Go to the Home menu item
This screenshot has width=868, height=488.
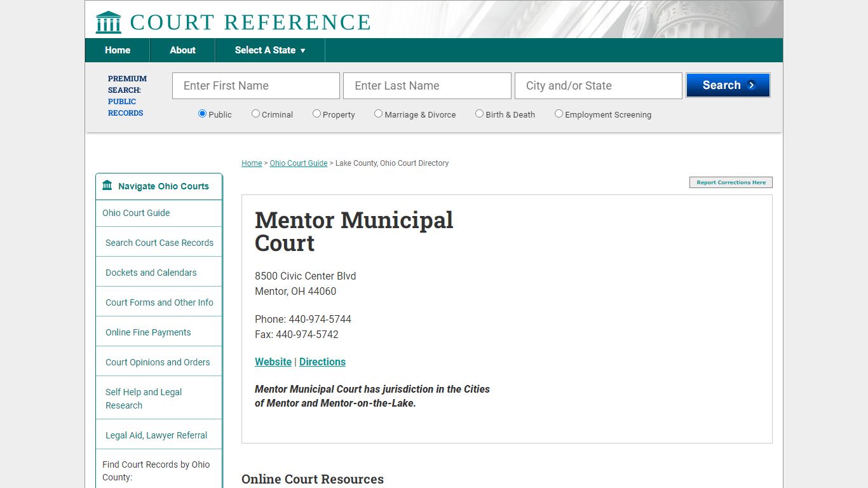point(118,50)
